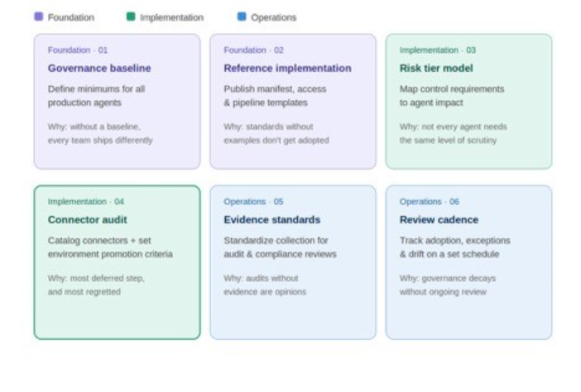
Task: Select the highlighted Connector audit card title
Action: [88, 219]
